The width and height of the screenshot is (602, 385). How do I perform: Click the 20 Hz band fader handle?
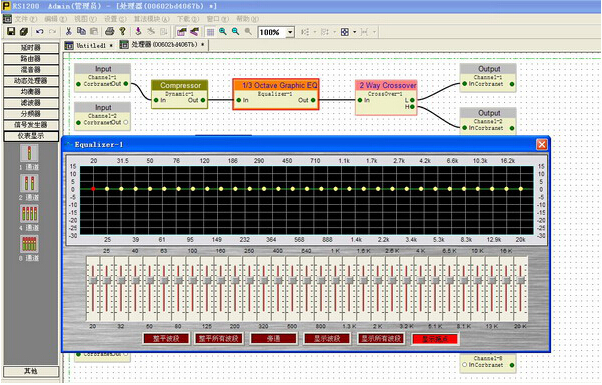pyautogui.click(x=93, y=281)
